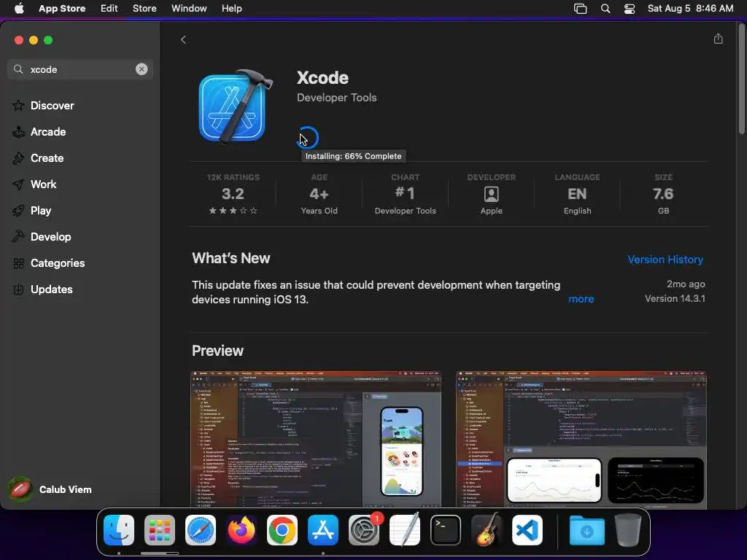747x560 pixels.
Task: Open the Edit menu
Action: pyautogui.click(x=109, y=9)
